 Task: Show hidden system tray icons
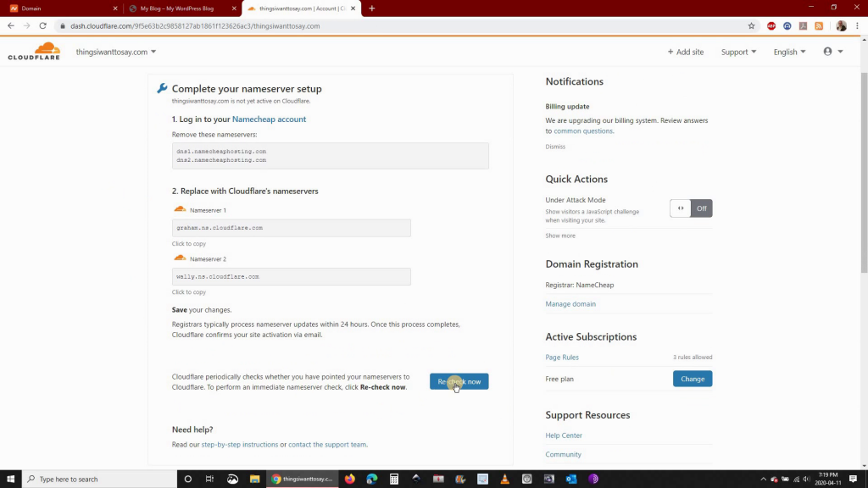764,480
